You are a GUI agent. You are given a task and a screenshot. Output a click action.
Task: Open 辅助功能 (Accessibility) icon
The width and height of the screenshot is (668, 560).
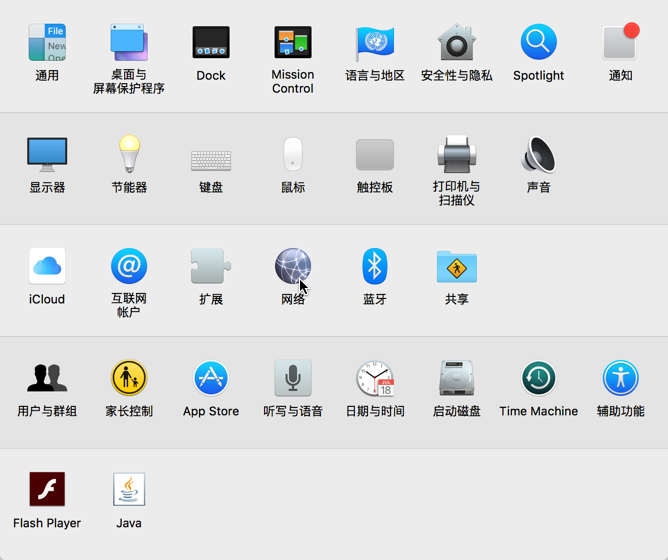pos(620,378)
